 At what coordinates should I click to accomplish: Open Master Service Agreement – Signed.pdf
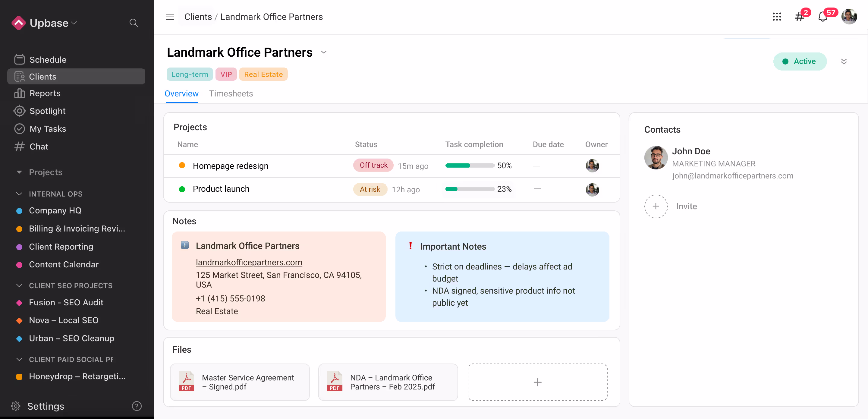pyautogui.click(x=240, y=382)
